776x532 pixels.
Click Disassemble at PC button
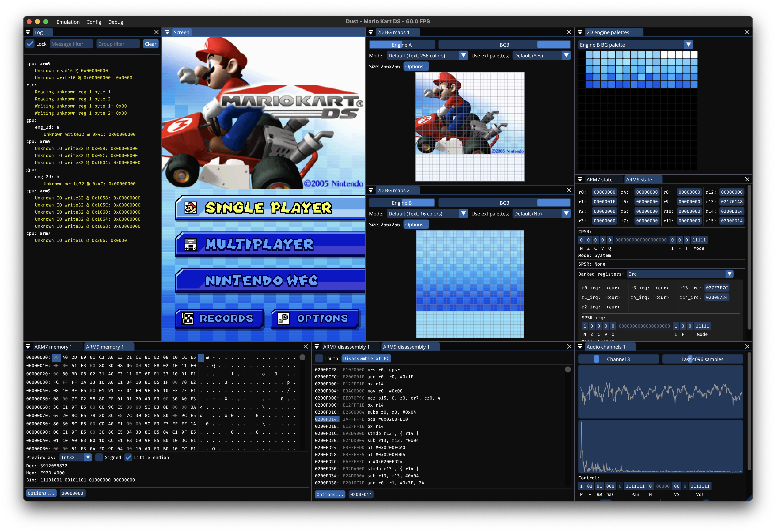pos(366,359)
